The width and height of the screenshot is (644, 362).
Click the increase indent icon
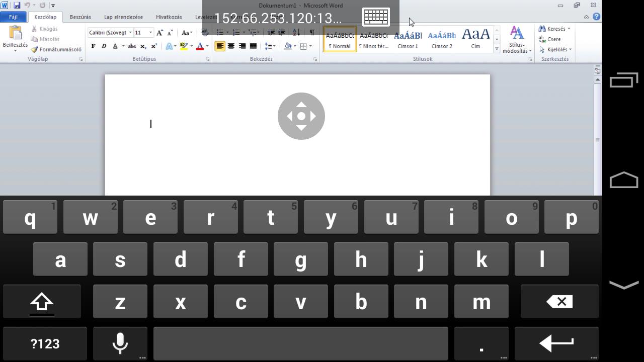click(282, 33)
